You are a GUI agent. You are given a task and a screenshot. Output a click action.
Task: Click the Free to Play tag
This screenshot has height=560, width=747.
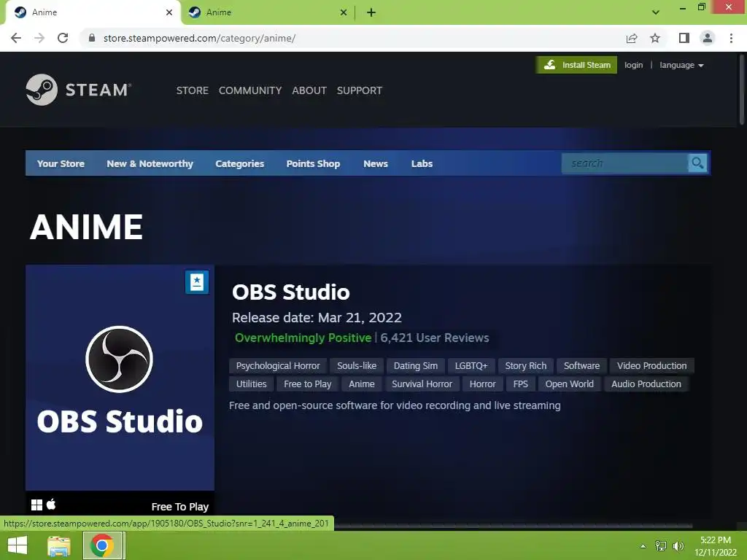pyautogui.click(x=307, y=384)
